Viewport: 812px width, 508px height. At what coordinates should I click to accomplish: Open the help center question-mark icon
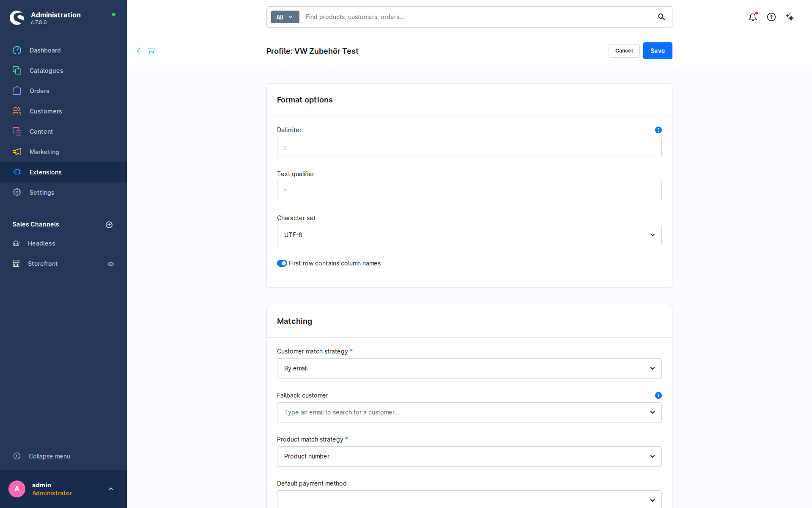coord(771,17)
